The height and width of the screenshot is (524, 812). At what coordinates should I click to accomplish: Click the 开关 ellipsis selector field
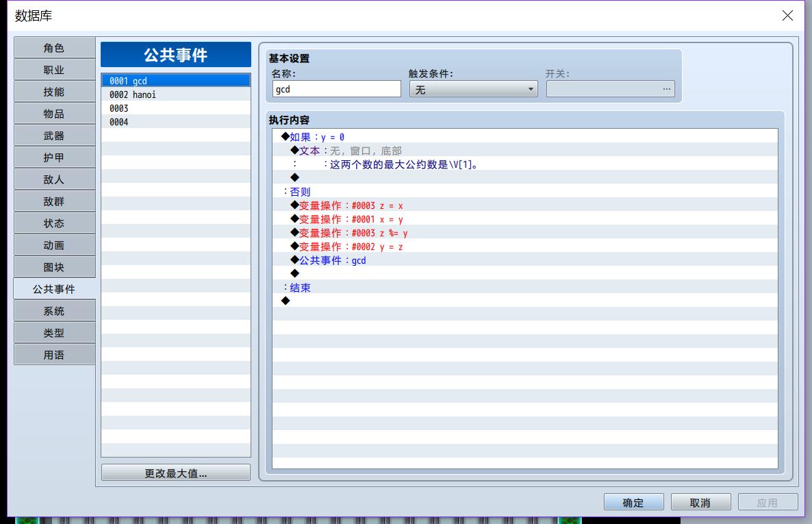coord(610,88)
